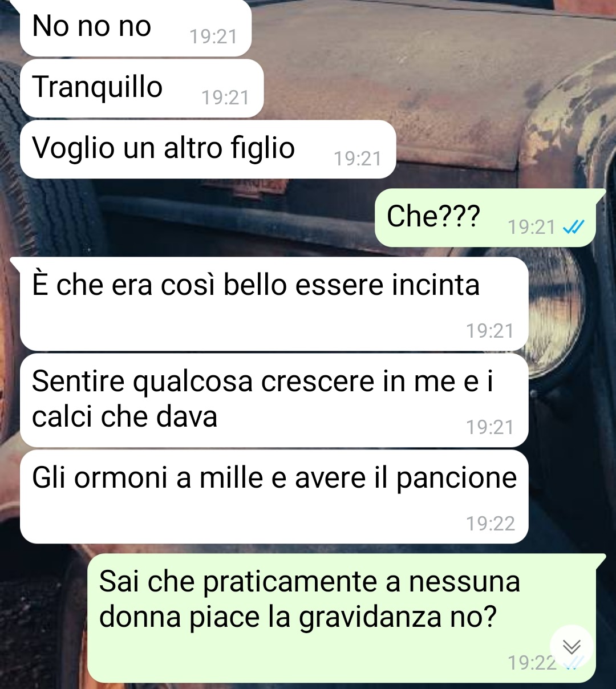Screen dimensions: 616x689
Task: Select the 'Gli ormoni a mille' message
Action: [x=274, y=497]
